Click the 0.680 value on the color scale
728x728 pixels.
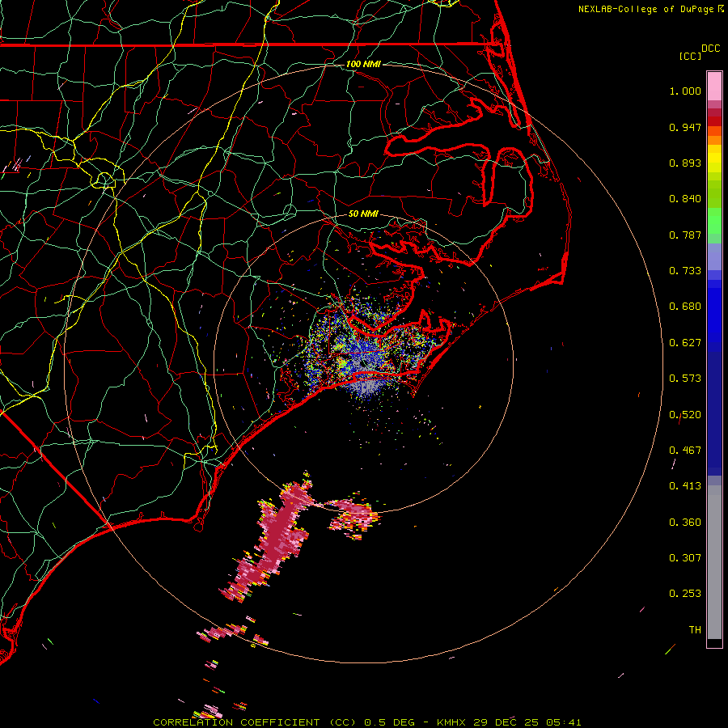pyautogui.click(x=685, y=307)
